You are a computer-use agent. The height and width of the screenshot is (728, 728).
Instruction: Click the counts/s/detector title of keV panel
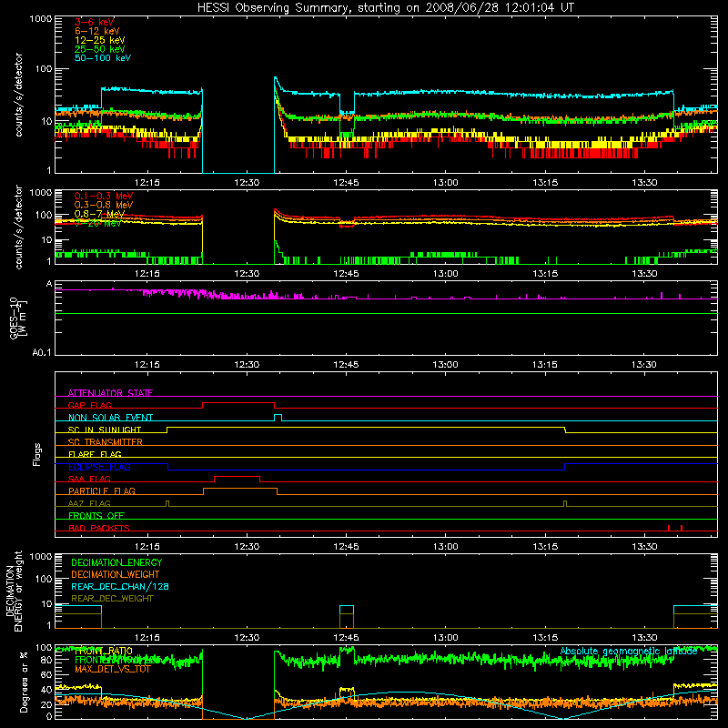[18, 95]
